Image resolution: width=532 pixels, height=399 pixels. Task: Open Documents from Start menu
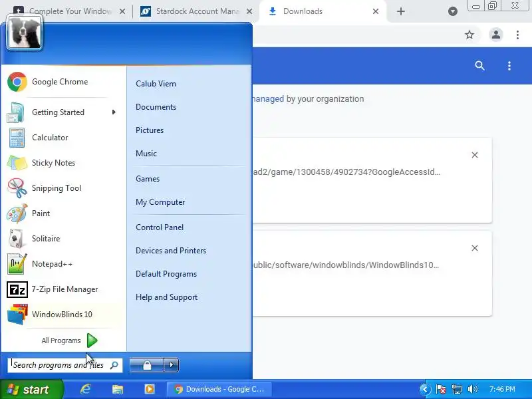tap(156, 107)
